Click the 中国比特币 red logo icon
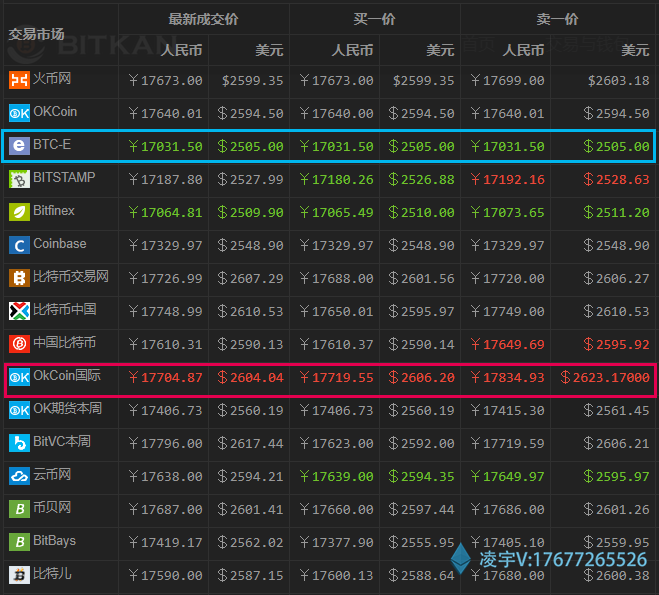The height and width of the screenshot is (595, 659). [x=19, y=344]
